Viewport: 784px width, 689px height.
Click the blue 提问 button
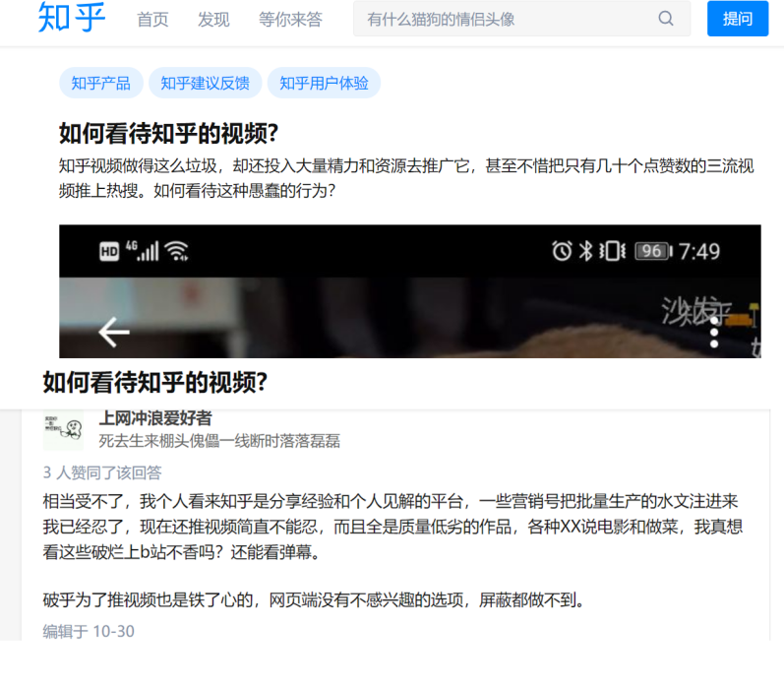tap(738, 19)
